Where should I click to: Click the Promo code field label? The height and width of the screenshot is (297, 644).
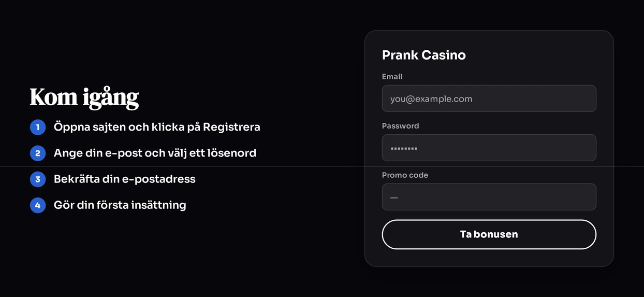[405, 175]
